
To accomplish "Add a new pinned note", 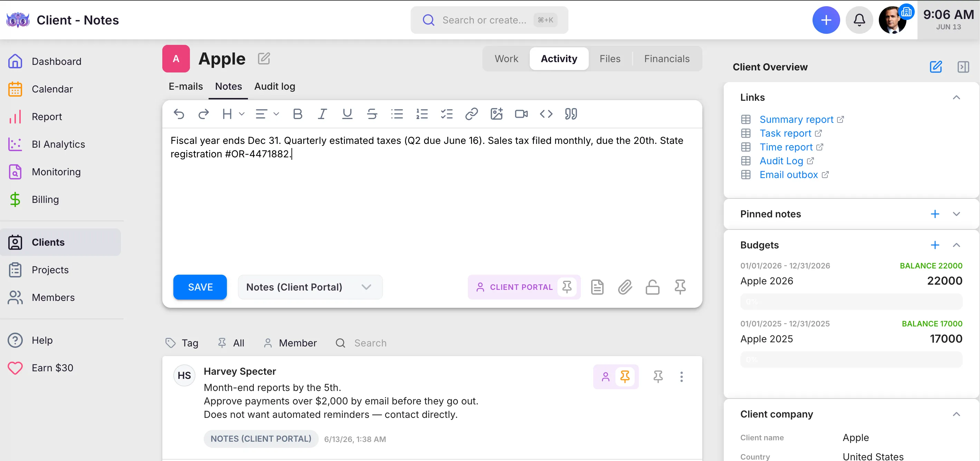I will coord(935,214).
